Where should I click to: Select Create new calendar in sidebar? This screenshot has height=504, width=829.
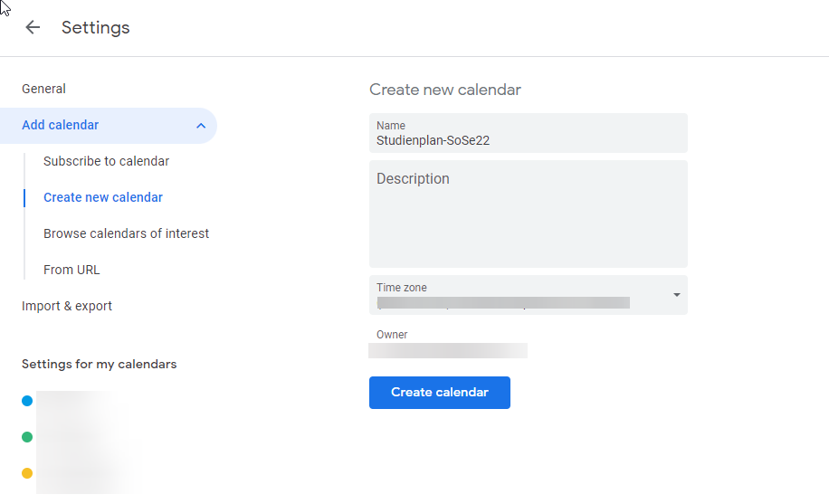tap(103, 197)
